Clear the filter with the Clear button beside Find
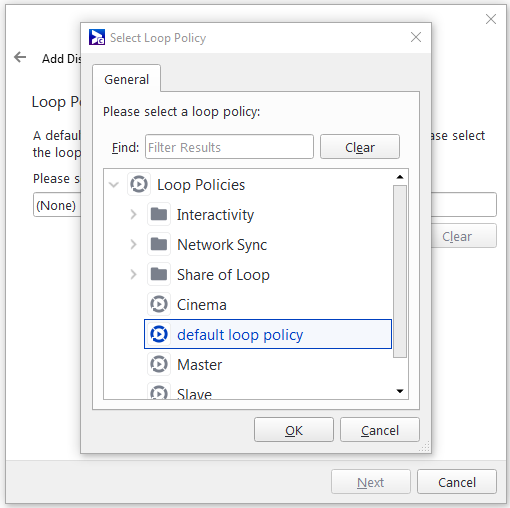This screenshot has height=508, width=510. 360,147
